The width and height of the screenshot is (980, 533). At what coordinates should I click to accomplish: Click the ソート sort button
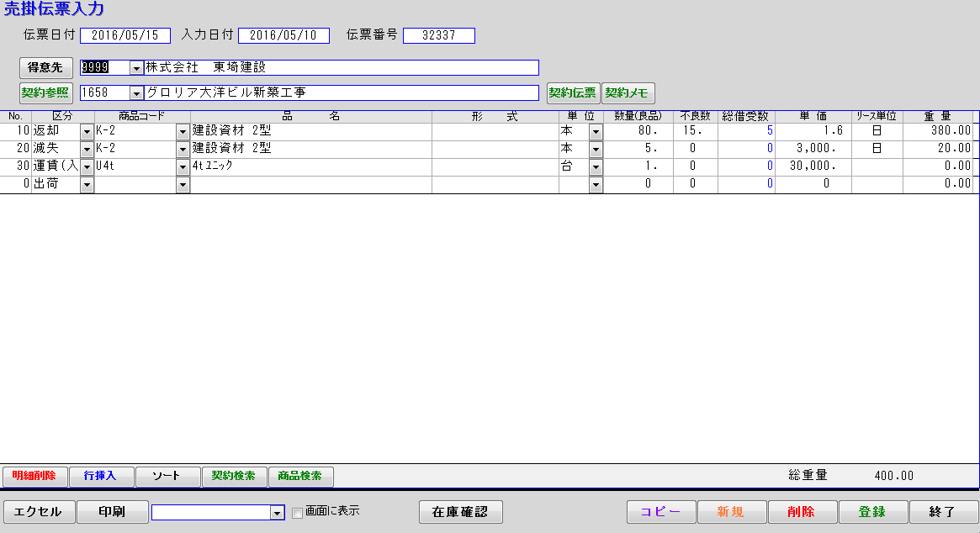click(167, 477)
